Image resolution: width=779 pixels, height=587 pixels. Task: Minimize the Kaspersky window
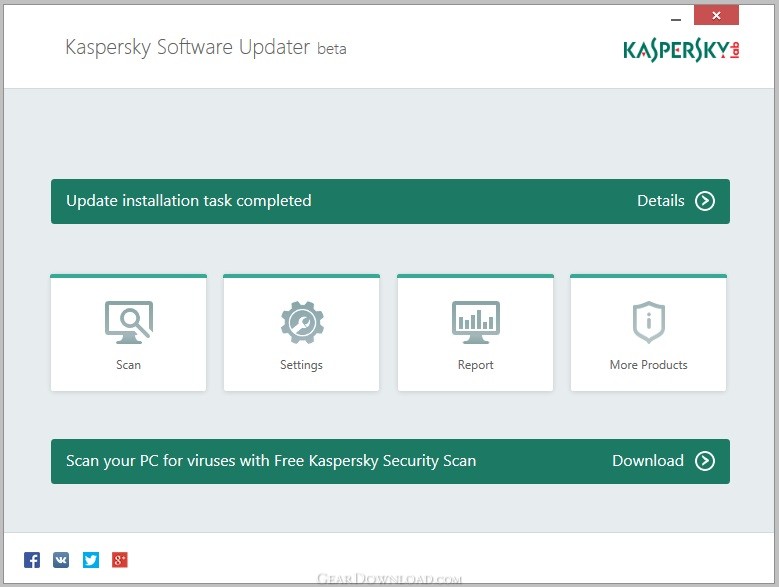coord(676,19)
